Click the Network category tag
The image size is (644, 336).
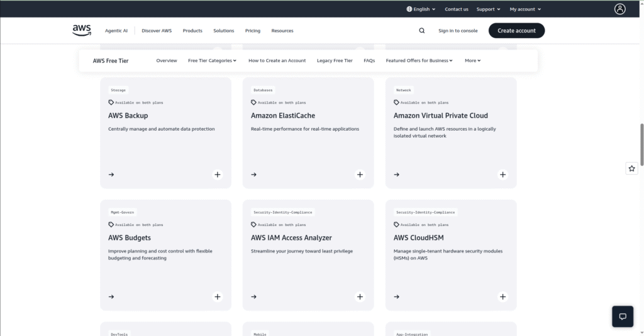tap(403, 90)
